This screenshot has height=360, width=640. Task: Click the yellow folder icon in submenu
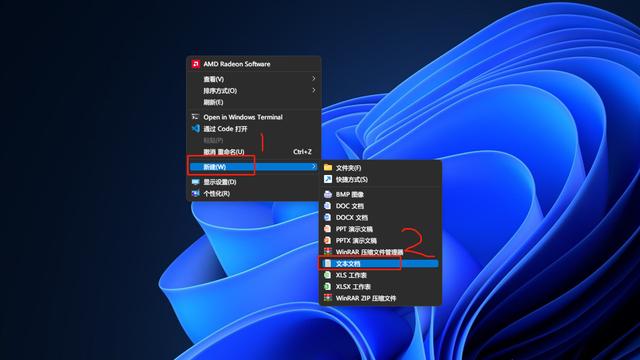(328, 167)
